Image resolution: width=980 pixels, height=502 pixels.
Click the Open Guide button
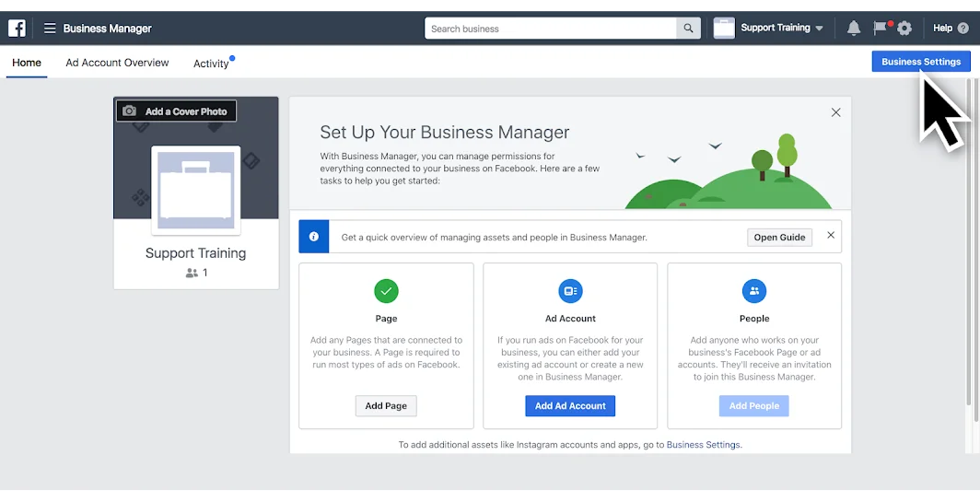click(x=779, y=238)
